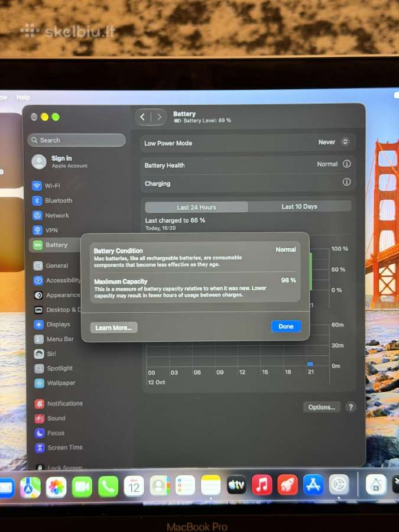
Task: Open Wallpaper settings in sidebar
Action: (54, 383)
